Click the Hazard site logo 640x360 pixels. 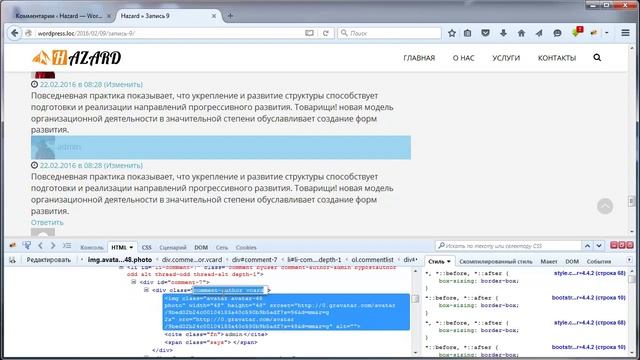pyautogui.click(x=76, y=58)
